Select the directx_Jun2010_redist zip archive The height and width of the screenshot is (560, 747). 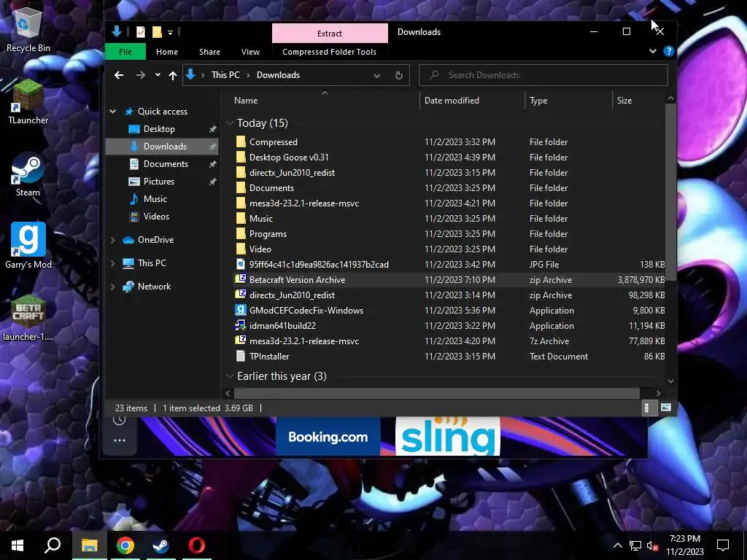pyautogui.click(x=292, y=295)
